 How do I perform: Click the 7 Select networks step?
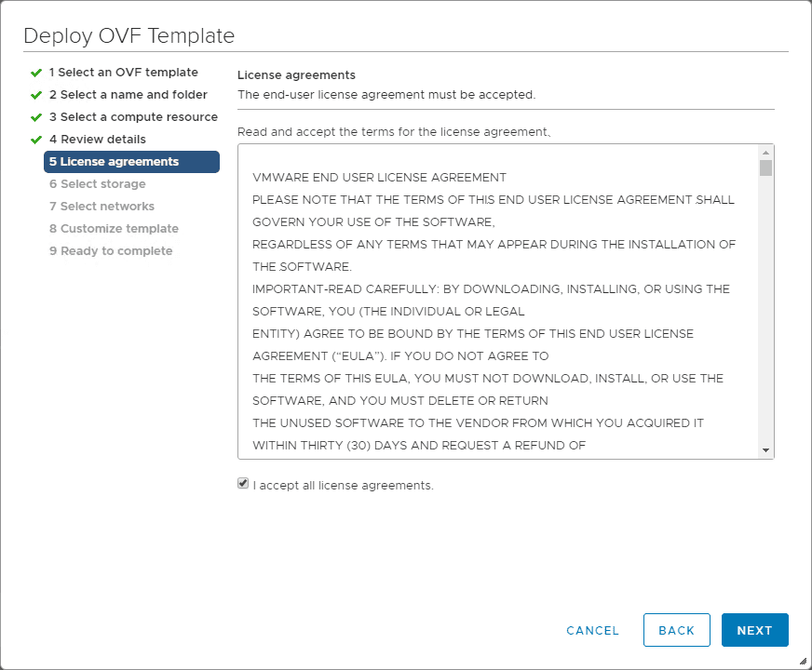pyautogui.click(x=101, y=207)
